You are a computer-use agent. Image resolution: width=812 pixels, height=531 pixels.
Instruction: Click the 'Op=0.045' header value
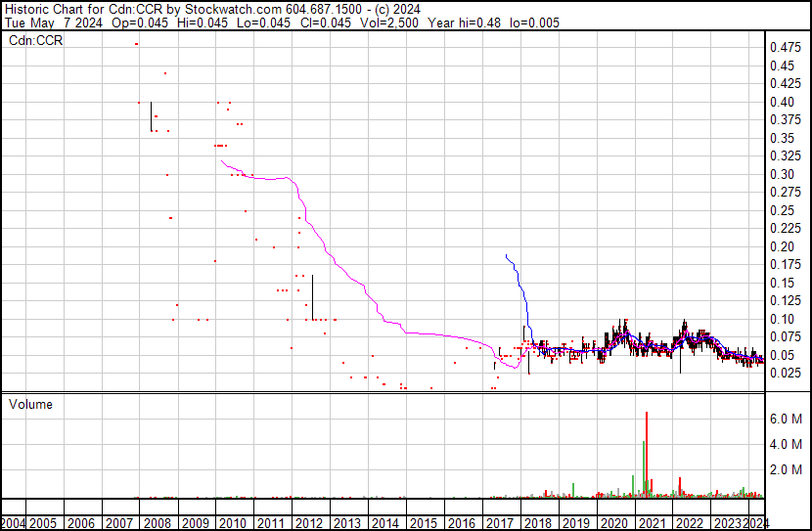[x=140, y=22]
